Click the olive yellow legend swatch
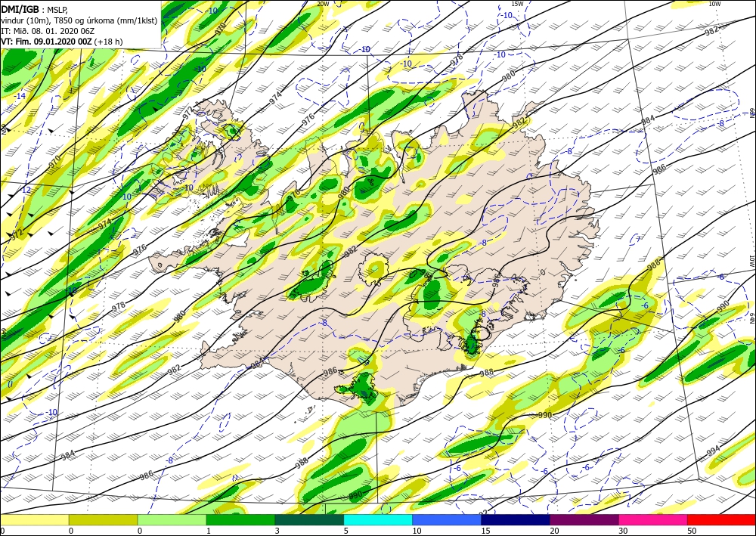The image size is (756, 536). click(x=103, y=519)
